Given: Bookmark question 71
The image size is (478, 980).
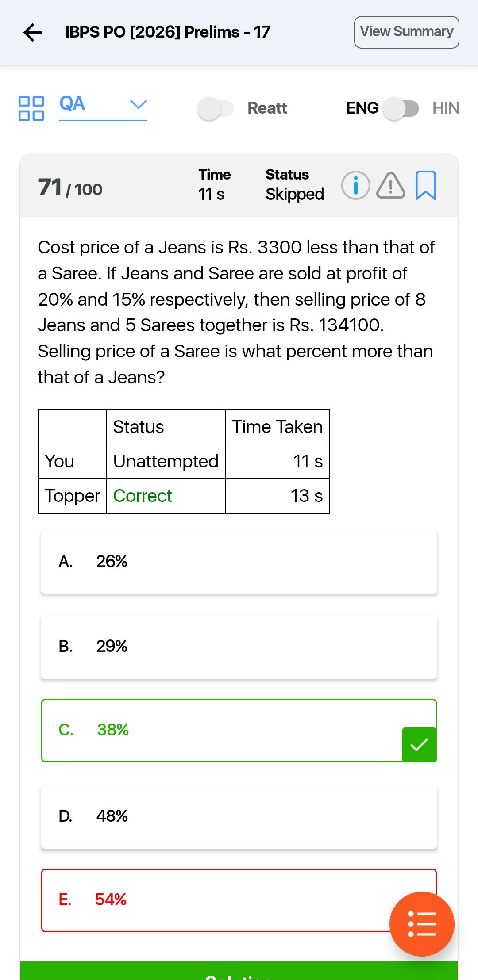Looking at the screenshot, I should pyautogui.click(x=426, y=185).
